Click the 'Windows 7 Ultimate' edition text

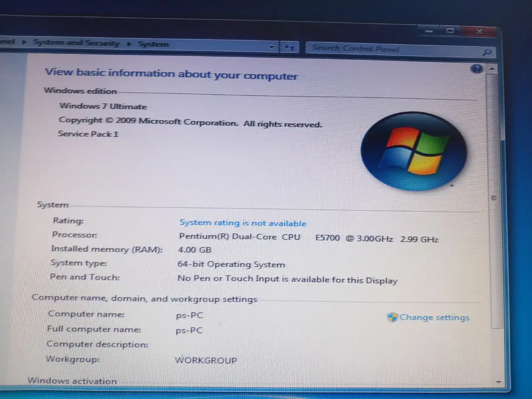click(x=103, y=106)
